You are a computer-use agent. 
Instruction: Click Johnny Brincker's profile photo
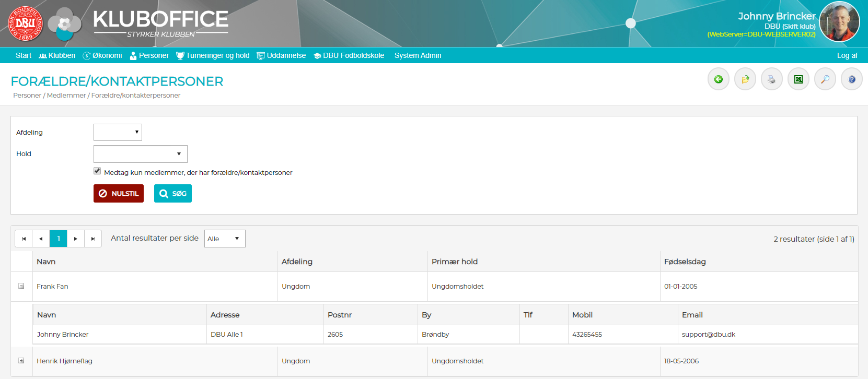(839, 22)
